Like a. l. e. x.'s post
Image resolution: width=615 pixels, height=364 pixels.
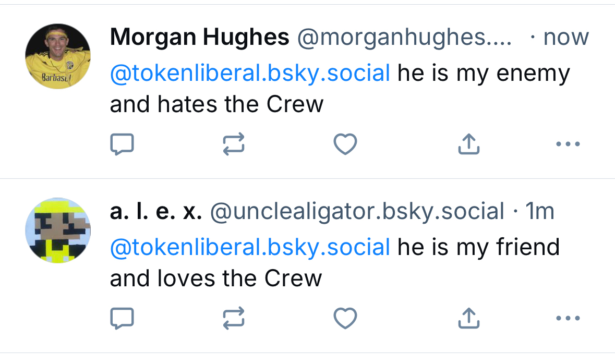point(345,318)
